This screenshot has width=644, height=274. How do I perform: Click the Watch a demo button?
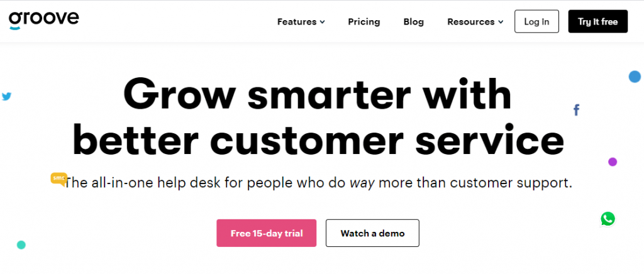click(x=372, y=233)
